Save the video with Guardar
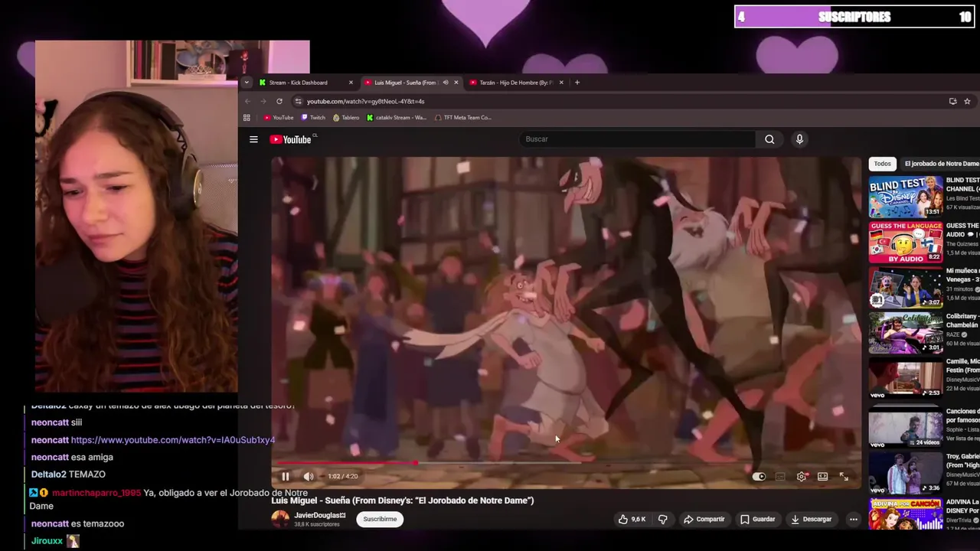980x551 pixels. tap(757, 519)
